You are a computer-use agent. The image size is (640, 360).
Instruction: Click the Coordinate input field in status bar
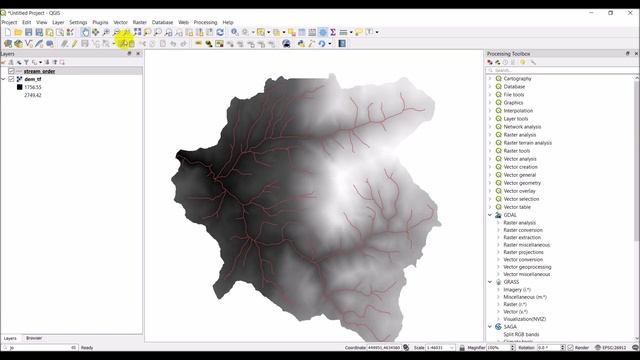(x=384, y=348)
